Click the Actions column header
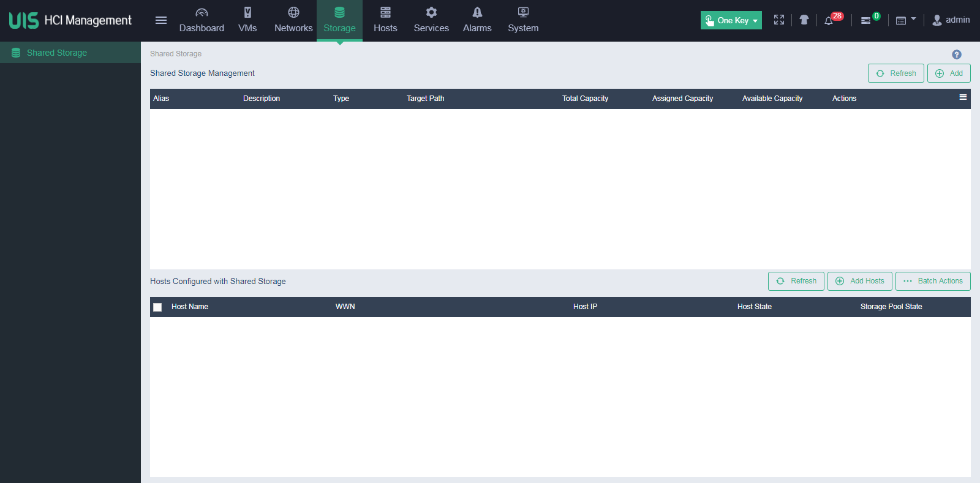The width and height of the screenshot is (980, 483). (844, 99)
